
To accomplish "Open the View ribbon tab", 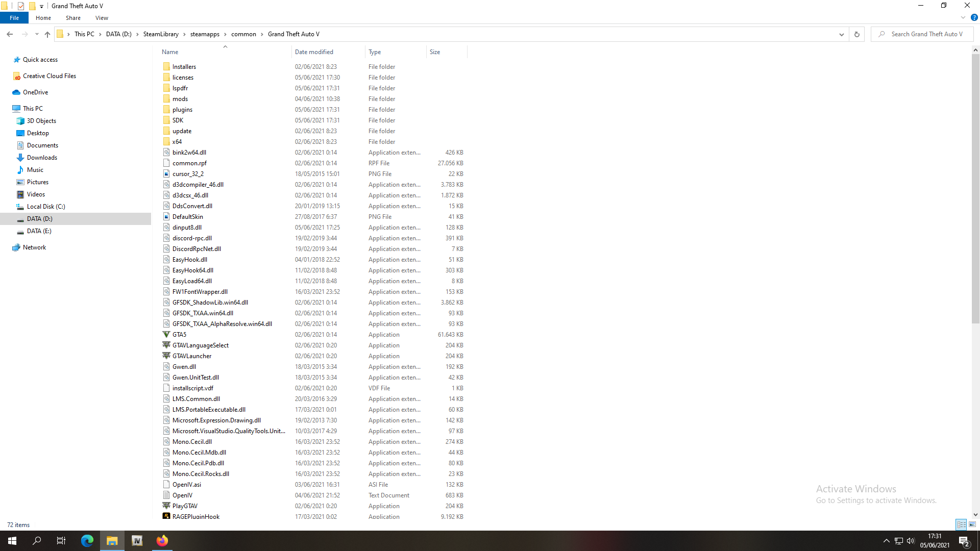I will coord(102,18).
